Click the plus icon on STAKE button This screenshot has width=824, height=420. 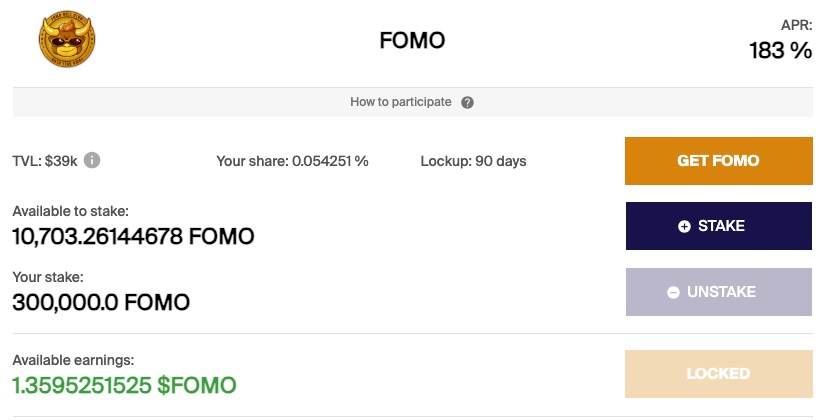(684, 227)
